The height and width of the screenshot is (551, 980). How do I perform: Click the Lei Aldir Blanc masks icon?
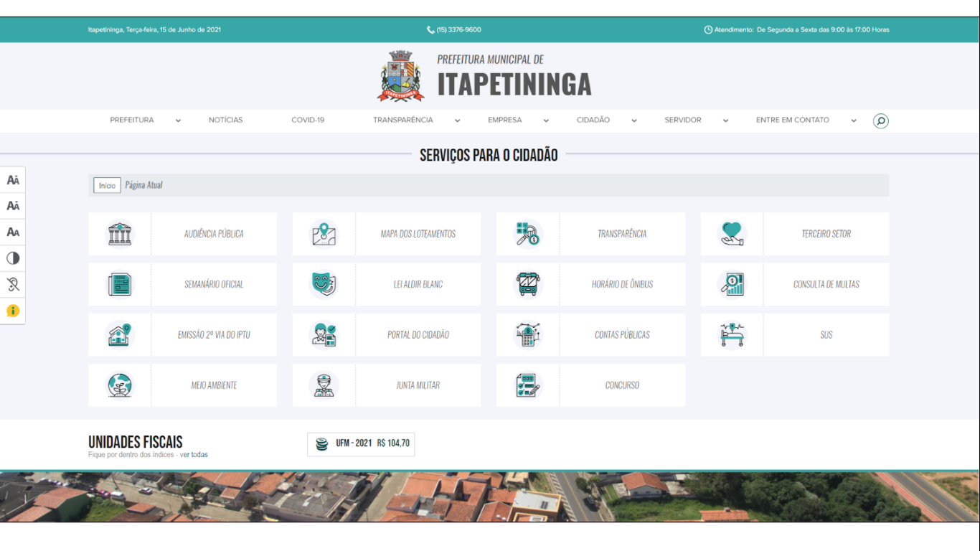[x=324, y=284]
